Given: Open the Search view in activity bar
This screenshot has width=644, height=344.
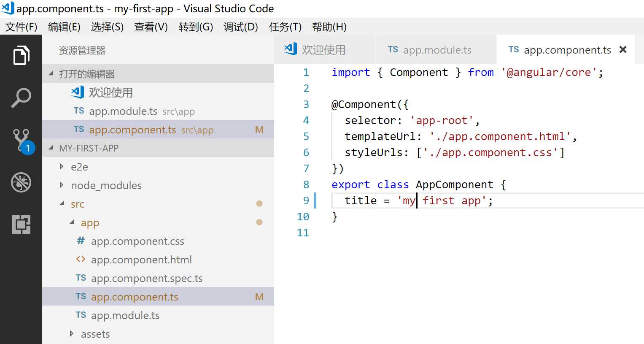Looking at the screenshot, I should 21,98.
